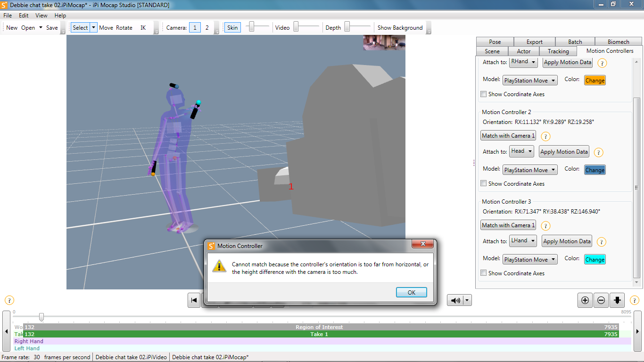Switch the view to Camera 1
The image size is (644, 362).
(x=195, y=28)
